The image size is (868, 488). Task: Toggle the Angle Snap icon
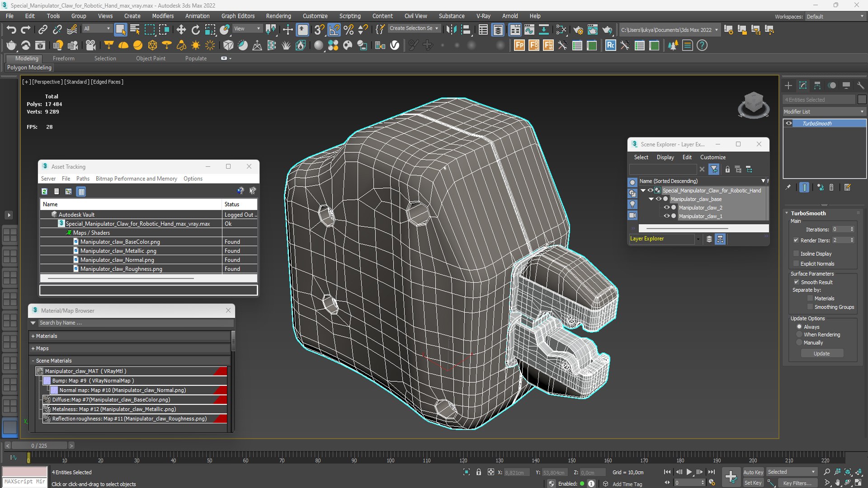click(334, 30)
